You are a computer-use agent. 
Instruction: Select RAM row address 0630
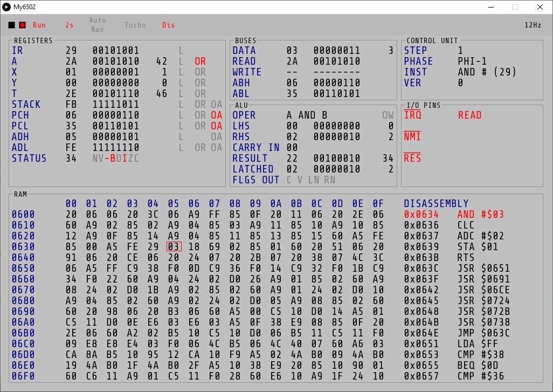pos(23,247)
